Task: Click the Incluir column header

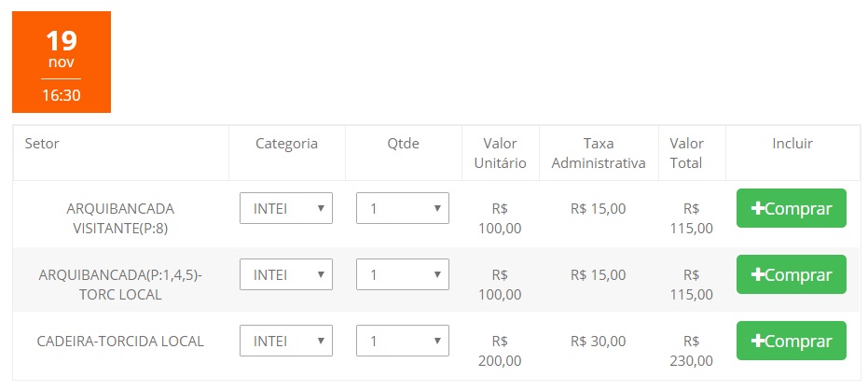Action: coord(792,144)
